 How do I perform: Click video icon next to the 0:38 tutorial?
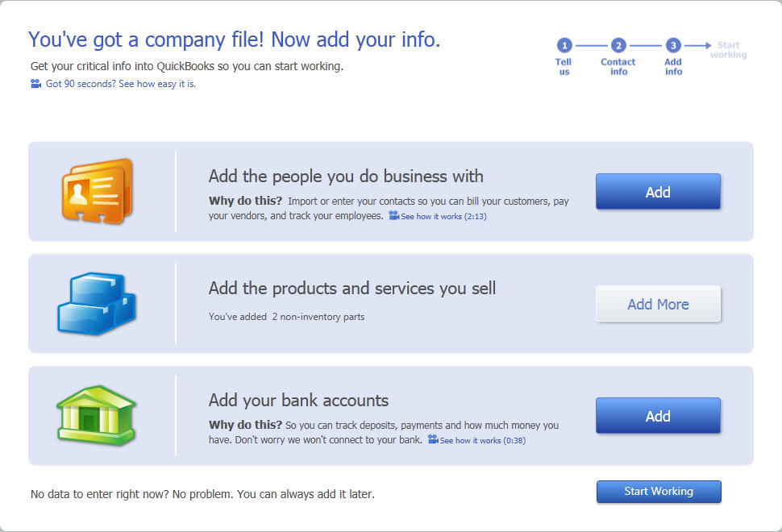(x=433, y=440)
